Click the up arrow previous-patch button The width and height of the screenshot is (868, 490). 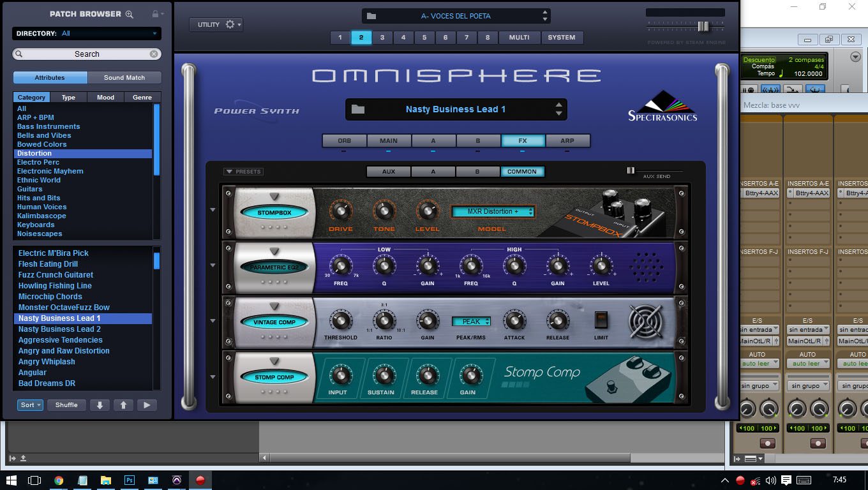(123, 405)
